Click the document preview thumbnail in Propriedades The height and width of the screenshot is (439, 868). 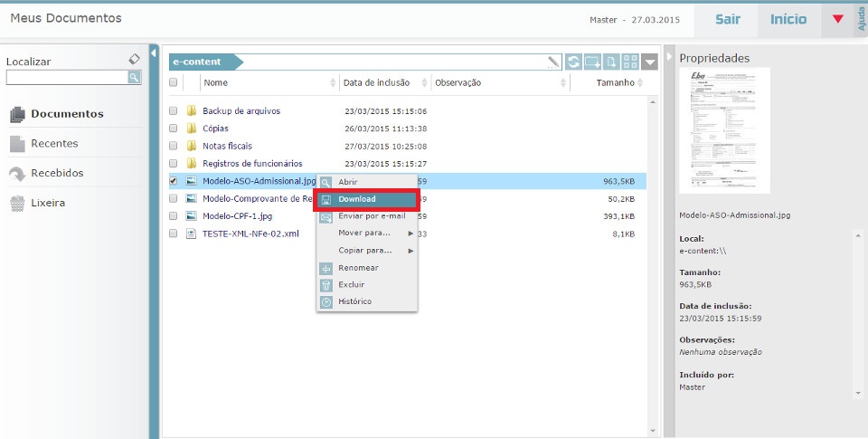click(x=724, y=130)
